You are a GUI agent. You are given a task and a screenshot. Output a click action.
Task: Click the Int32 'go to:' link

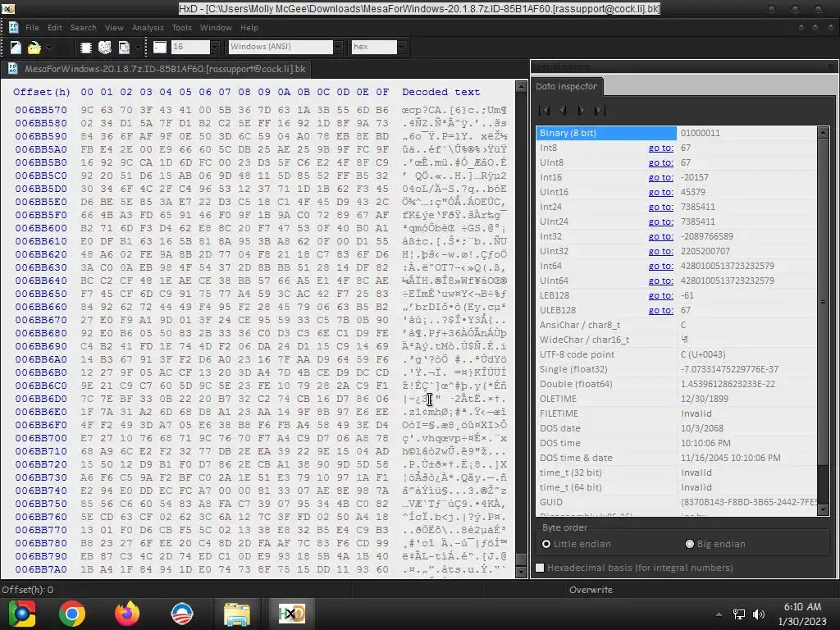[x=660, y=236]
